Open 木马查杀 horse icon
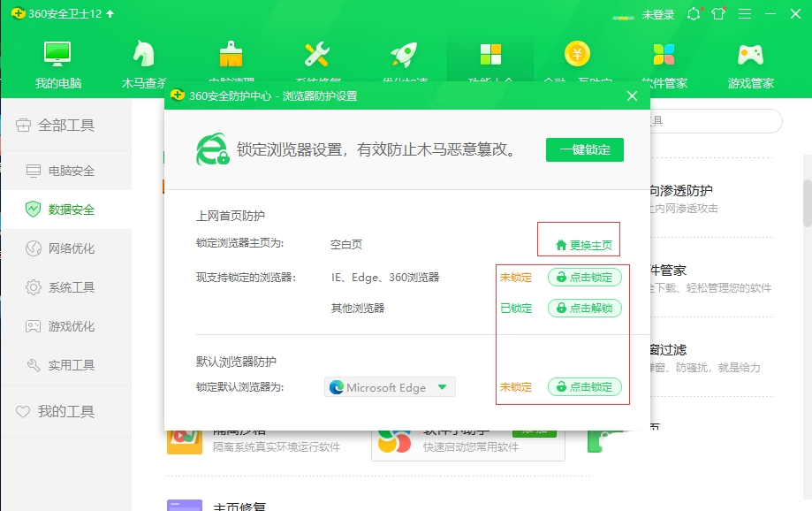 click(143, 54)
